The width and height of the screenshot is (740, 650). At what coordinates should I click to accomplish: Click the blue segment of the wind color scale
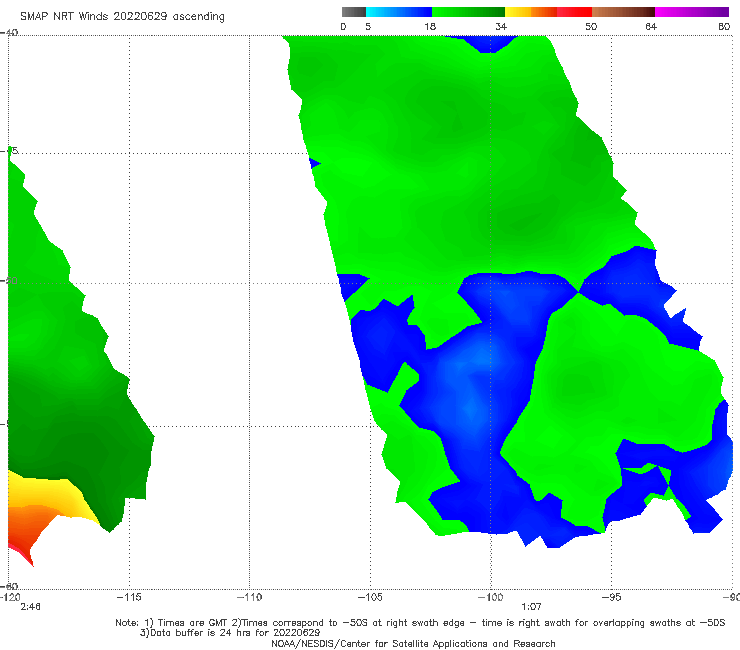[399, 12]
